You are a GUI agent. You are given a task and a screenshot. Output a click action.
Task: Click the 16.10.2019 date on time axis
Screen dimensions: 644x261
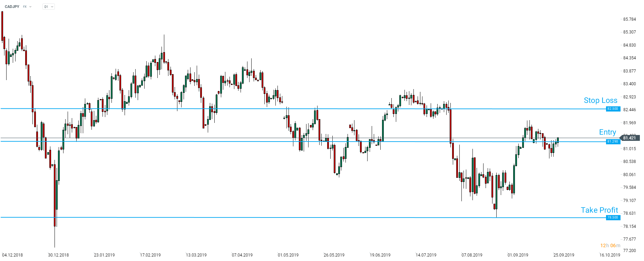[609, 255]
